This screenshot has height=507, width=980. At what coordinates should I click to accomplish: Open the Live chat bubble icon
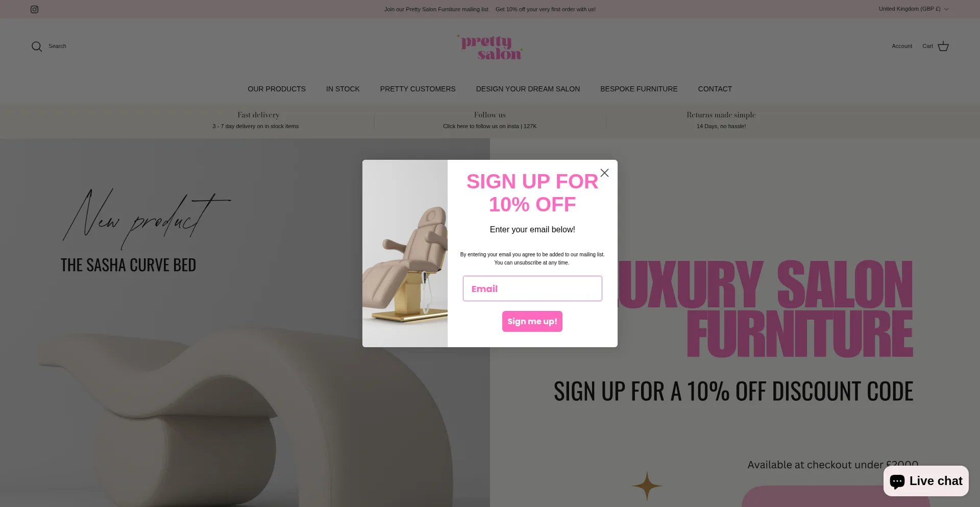point(897,481)
